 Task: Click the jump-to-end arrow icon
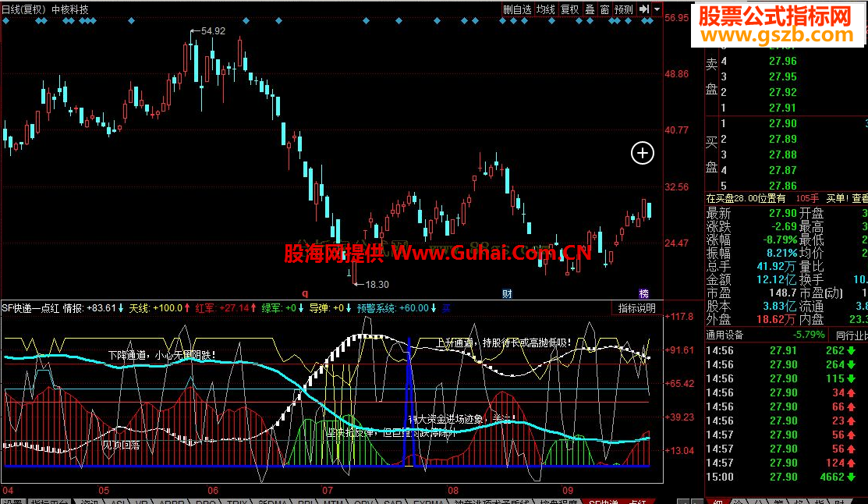coord(644,9)
